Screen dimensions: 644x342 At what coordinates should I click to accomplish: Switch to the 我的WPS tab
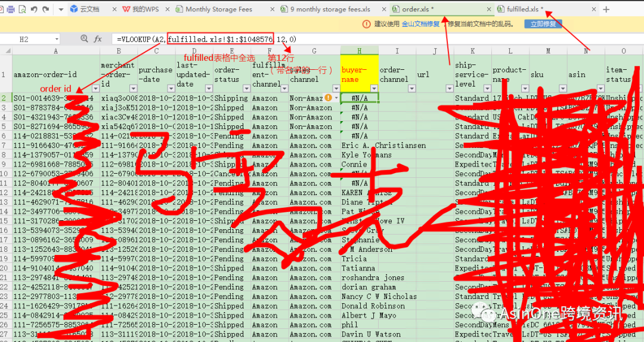[141, 9]
